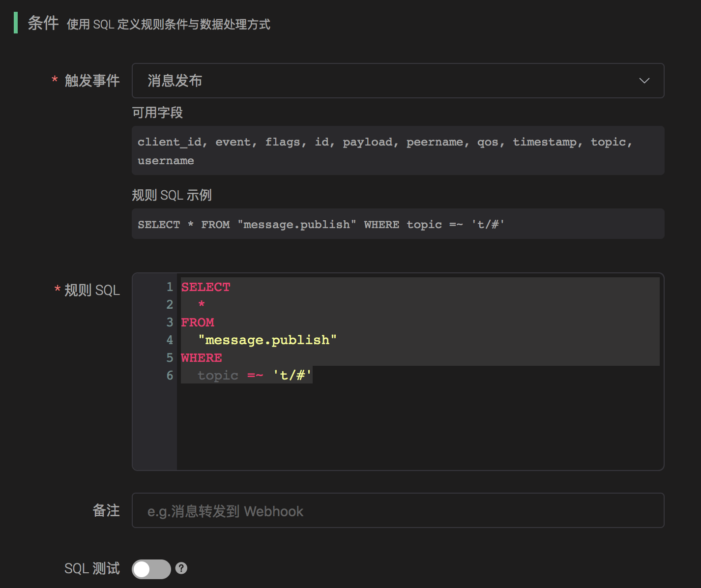
Task: Click line number 6 in editor gutter
Action: (x=170, y=376)
